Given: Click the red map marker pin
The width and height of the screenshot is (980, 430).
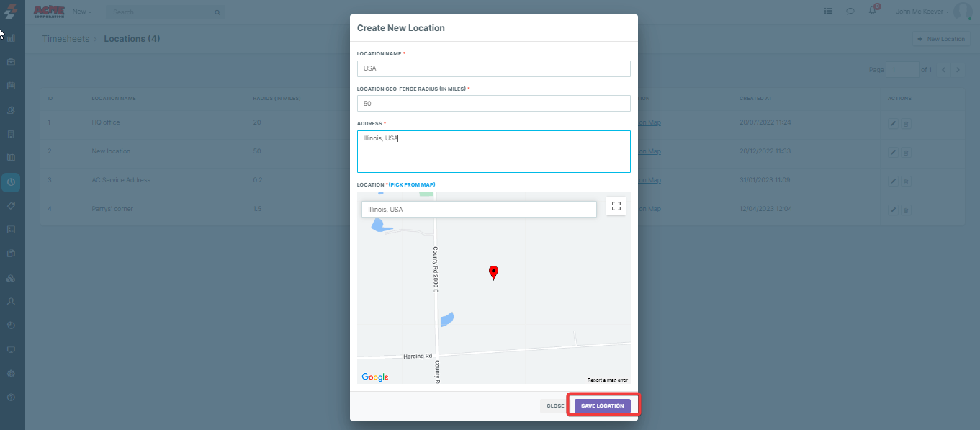Looking at the screenshot, I should pos(493,273).
